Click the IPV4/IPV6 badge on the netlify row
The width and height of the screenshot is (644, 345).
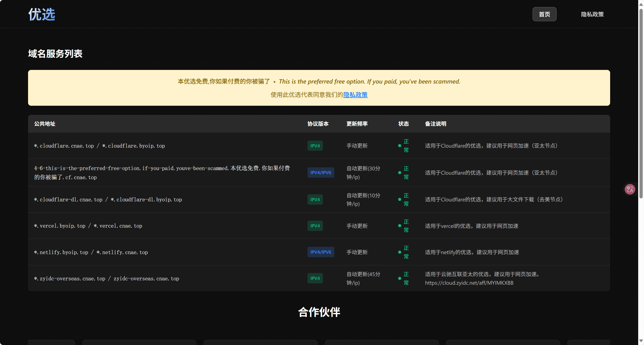(321, 252)
